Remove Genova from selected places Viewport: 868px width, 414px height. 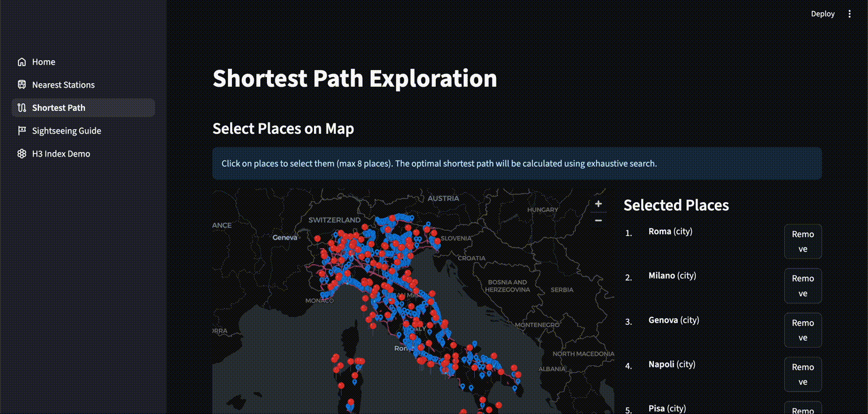803,330
